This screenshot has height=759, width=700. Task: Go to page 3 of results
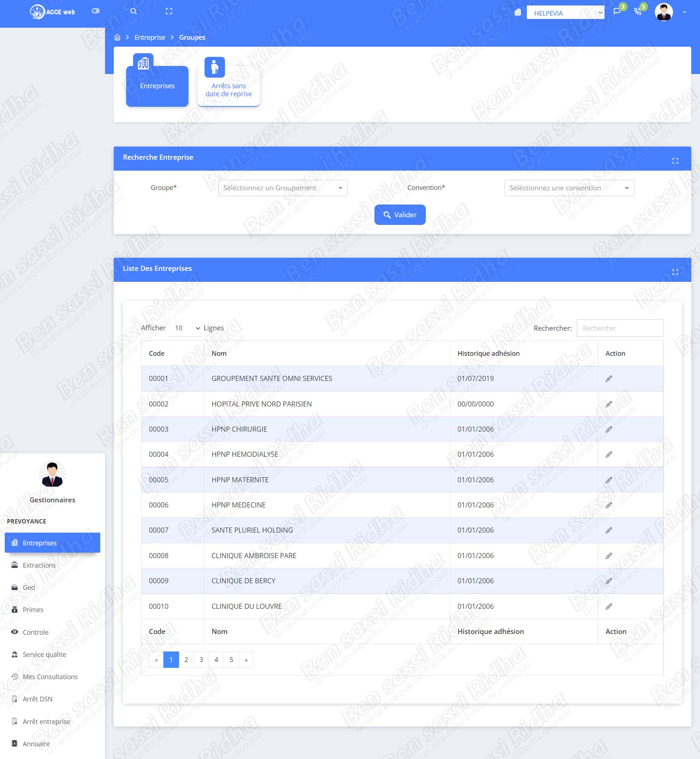pos(201,660)
